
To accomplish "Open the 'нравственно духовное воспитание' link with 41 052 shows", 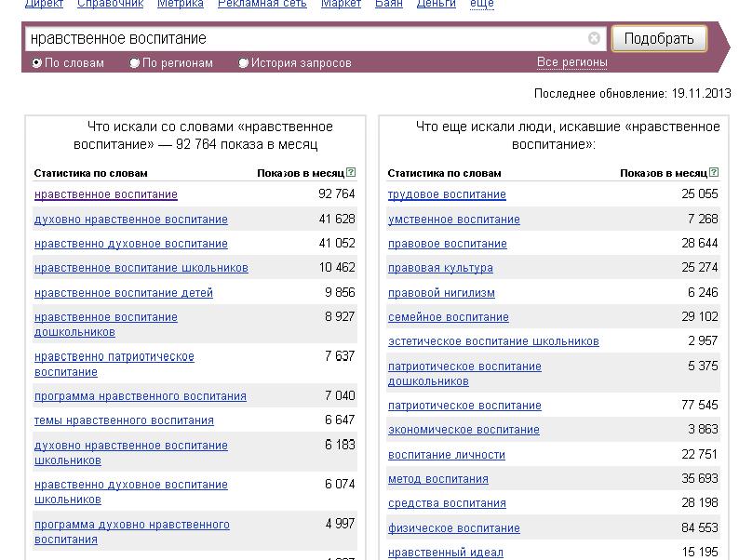I will click(131, 244).
